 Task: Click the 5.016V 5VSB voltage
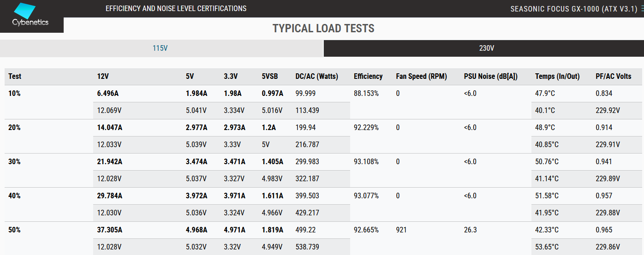(x=272, y=111)
